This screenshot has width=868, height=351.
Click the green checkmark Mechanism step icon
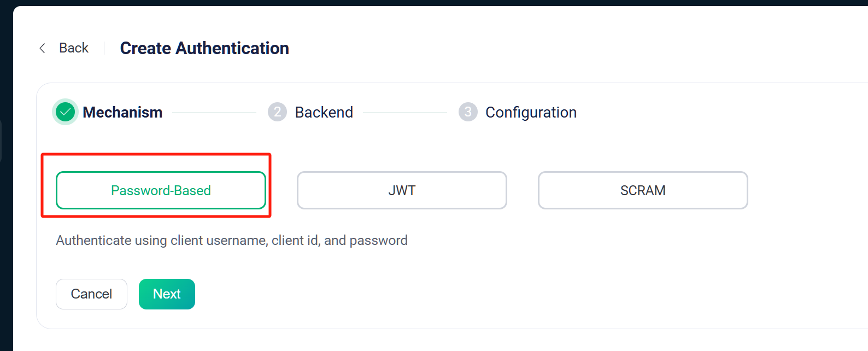(66, 112)
